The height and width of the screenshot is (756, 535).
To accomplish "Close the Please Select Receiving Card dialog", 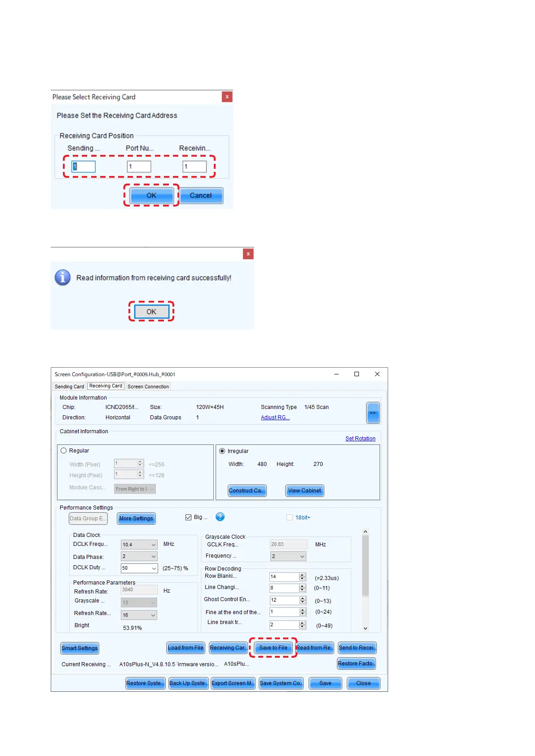I will click(227, 97).
